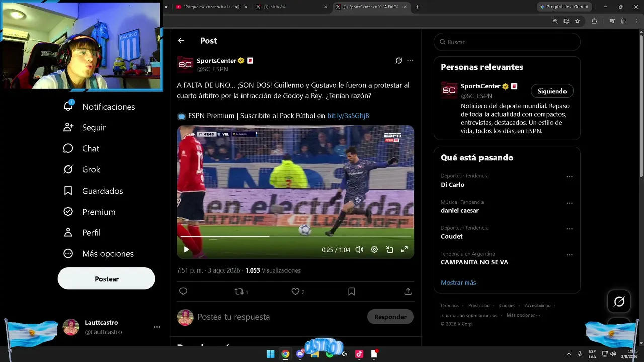Seek using the video progress bar
The image size is (644, 362).
pos(295,236)
